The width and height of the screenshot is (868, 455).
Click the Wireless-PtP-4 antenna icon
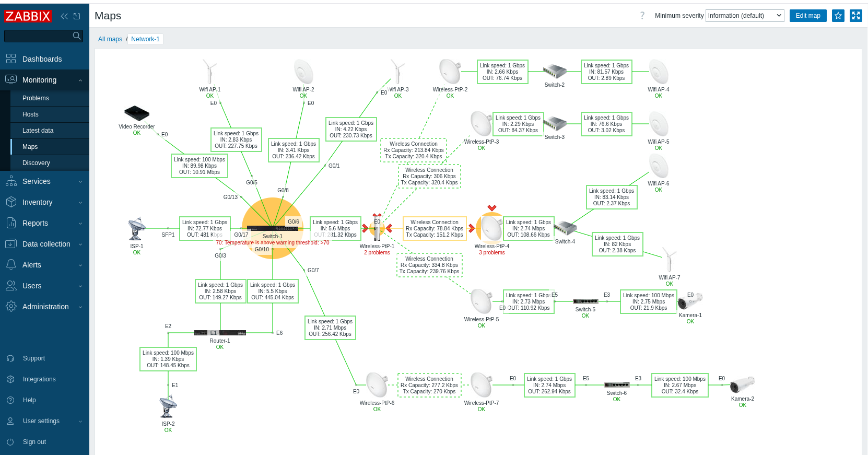click(491, 228)
